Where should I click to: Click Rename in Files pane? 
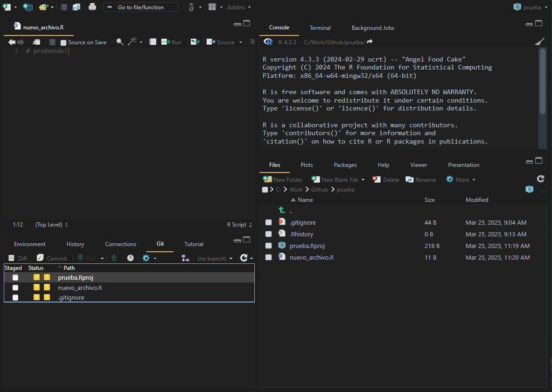pyautogui.click(x=421, y=179)
